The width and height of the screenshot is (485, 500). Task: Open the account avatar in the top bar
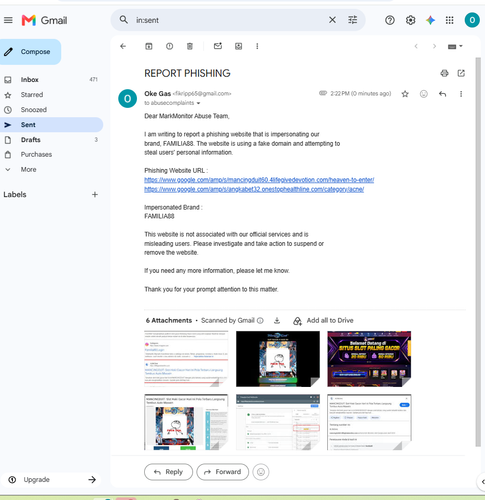point(472,20)
